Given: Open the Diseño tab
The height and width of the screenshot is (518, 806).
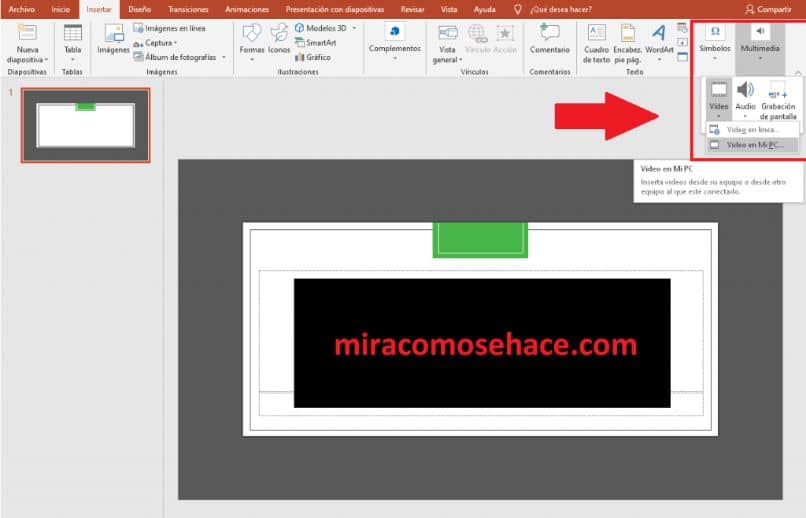Looking at the screenshot, I should click(x=140, y=9).
